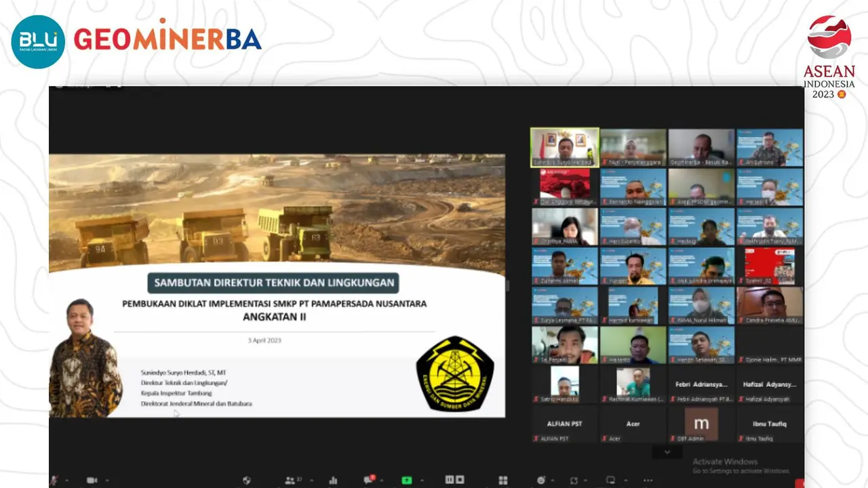Select the Surya Lesmana video tile
Screen dimensions: 868x488
[x=565, y=305]
